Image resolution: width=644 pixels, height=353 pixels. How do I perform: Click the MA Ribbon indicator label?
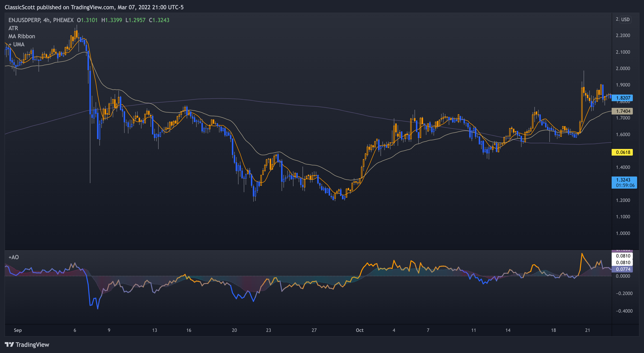tap(22, 36)
